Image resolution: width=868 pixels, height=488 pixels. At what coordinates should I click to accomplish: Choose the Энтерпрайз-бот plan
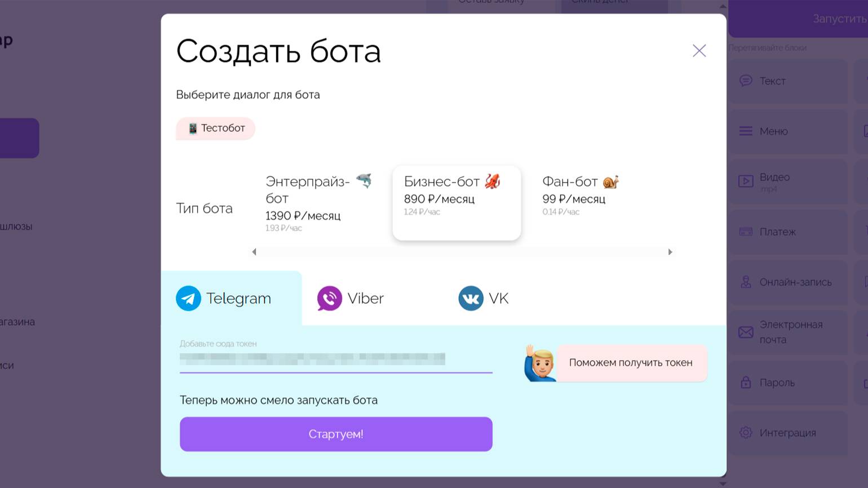coord(318,203)
